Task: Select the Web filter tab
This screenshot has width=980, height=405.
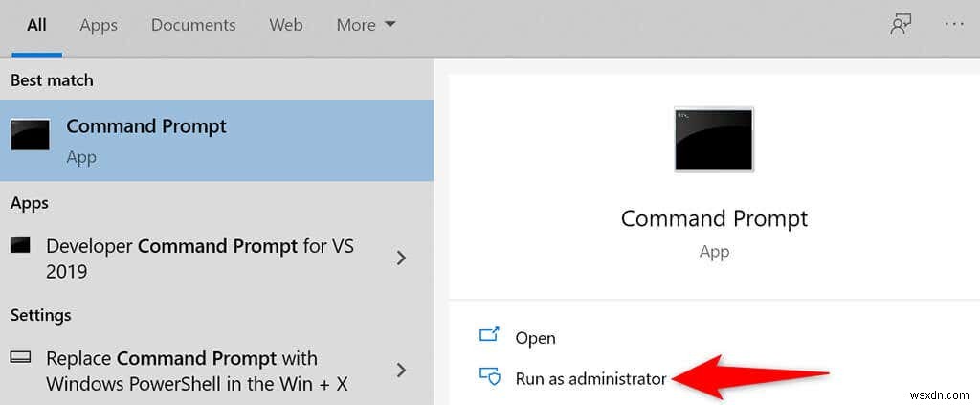Action: tap(286, 25)
